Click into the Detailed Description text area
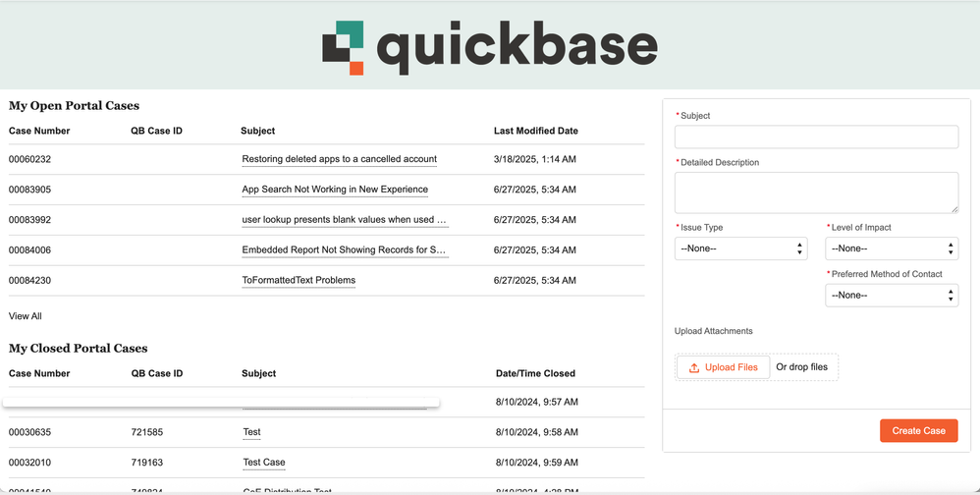 (x=816, y=192)
